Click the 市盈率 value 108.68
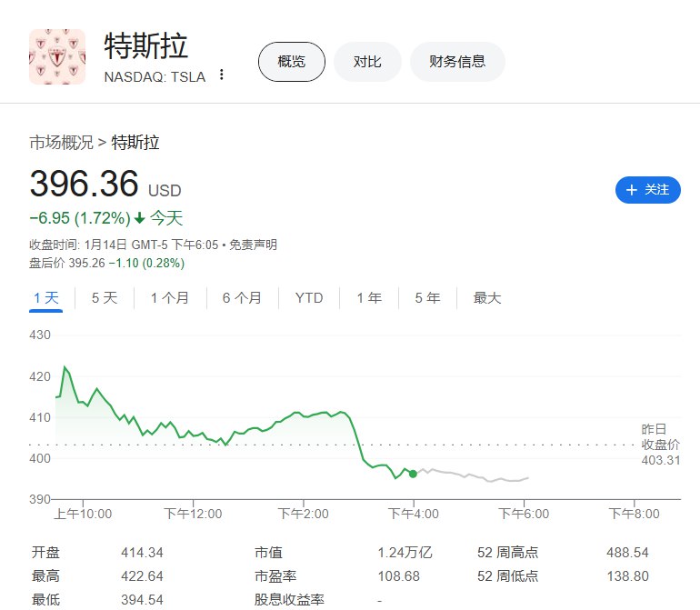Screen dimensions: 700x610 point(399,576)
